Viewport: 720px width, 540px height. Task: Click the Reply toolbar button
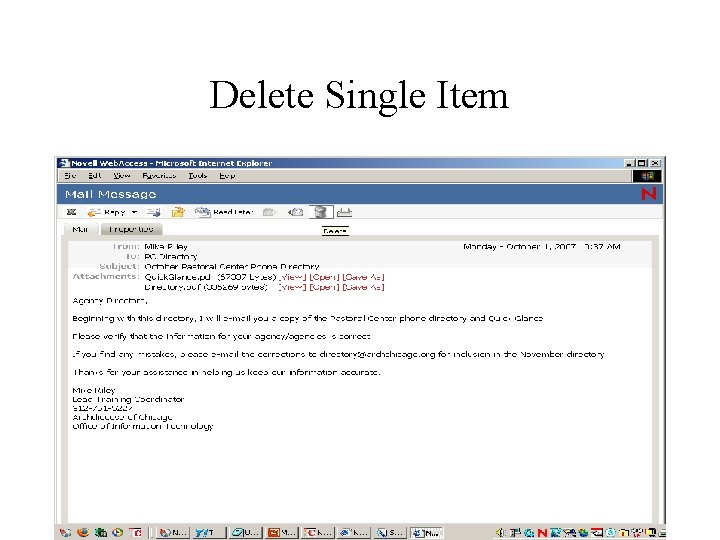click(x=107, y=212)
